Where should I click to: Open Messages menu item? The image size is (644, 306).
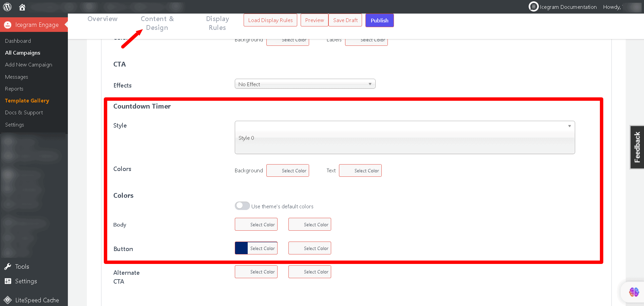coord(17,77)
